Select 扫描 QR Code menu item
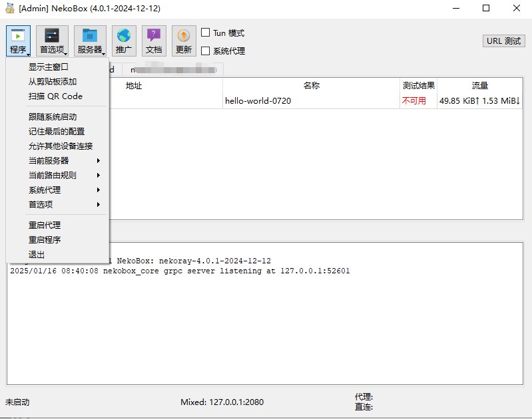This screenshot has height=419, width=532. click(55, 96)
